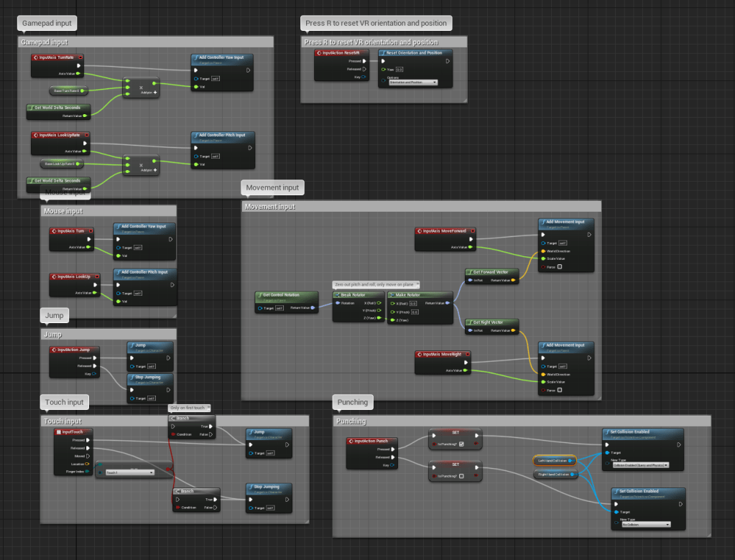This screenshot has height=560, width=735.
Task: Click the Make Rotator node icon
Action: (392, 294)
